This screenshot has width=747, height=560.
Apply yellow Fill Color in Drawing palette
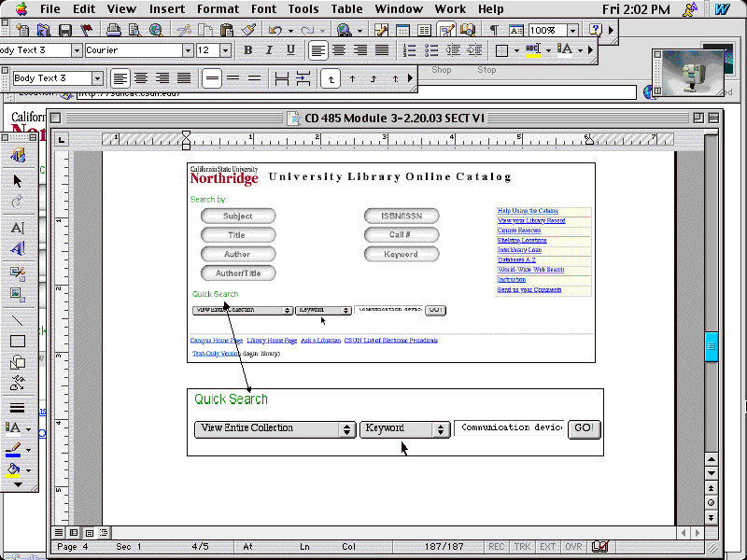pos(13,470)
